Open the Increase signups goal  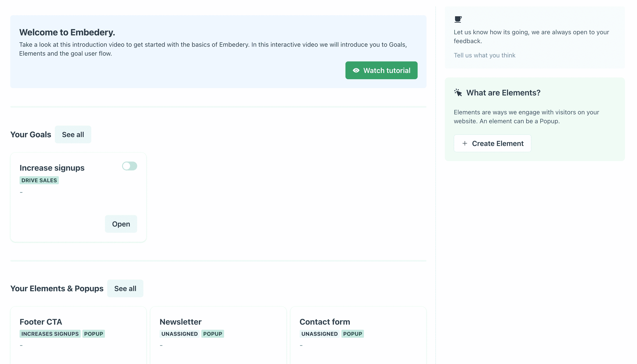coord(121,224)
